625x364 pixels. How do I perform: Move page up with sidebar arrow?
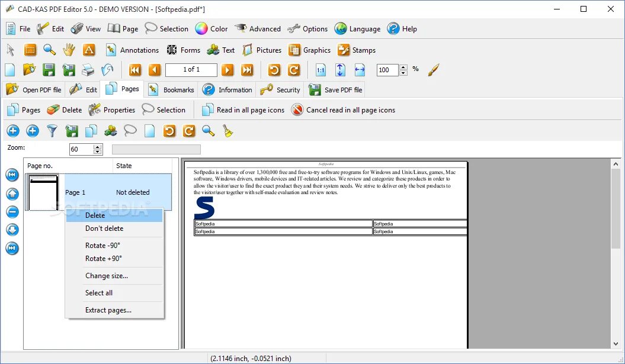point(12,194)
